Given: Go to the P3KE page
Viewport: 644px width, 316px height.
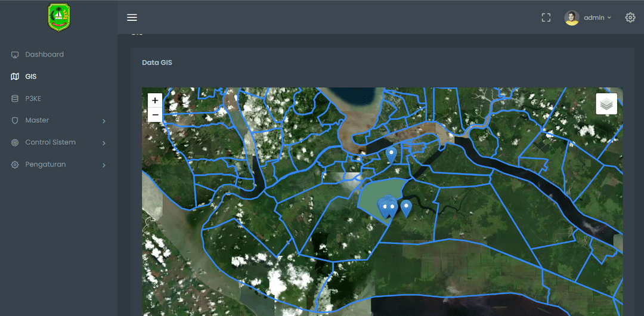Looking at the screenshot, I should [x=33, y=98].
